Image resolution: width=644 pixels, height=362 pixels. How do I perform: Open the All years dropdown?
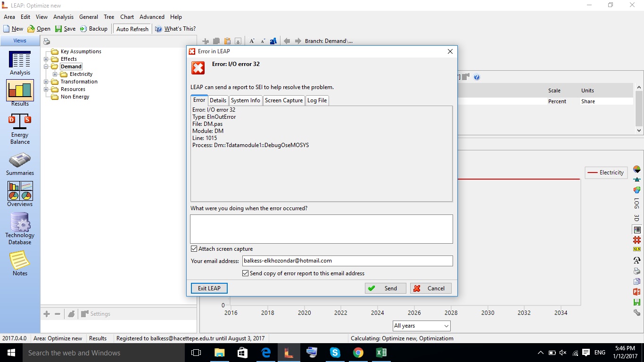[x=421, y=326]
